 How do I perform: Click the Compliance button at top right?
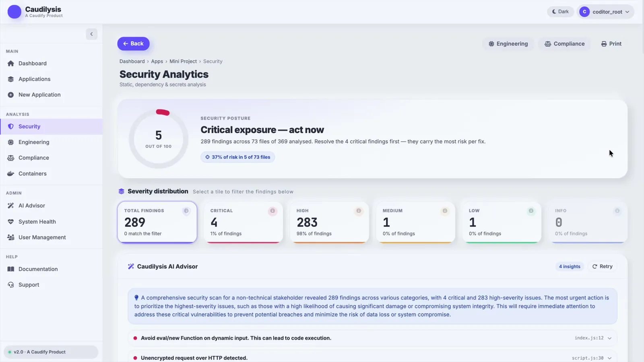pyautogui.click(x=565, y=44)
